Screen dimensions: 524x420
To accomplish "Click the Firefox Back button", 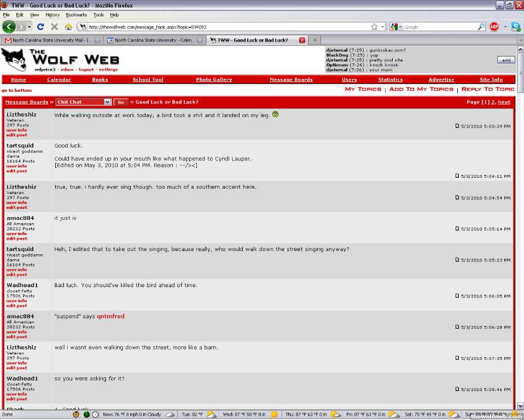I will [9, 26].
